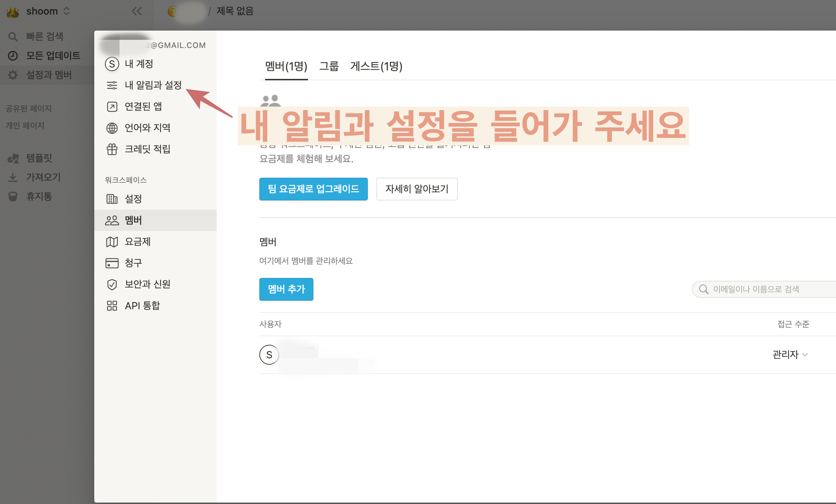836x504 pixels.
Task: Select the 멤버 item in the workspace list
Action: [155, 220]
